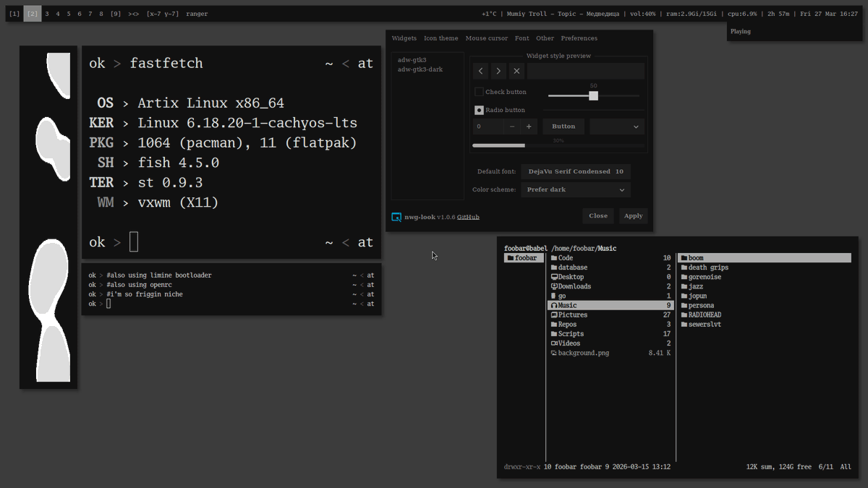This screenshot has width=868, height=488.
Task: Click the X icon in widget preview
Action: (516, 71)
